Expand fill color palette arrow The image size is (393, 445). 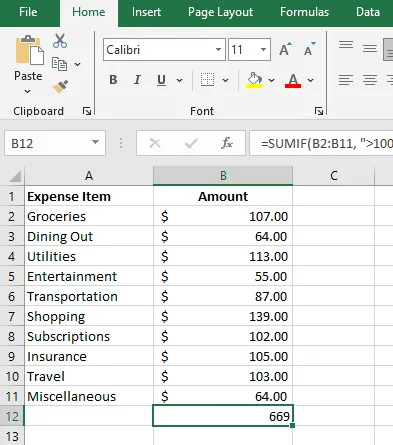pyautogui.click(x=271, y=80)
